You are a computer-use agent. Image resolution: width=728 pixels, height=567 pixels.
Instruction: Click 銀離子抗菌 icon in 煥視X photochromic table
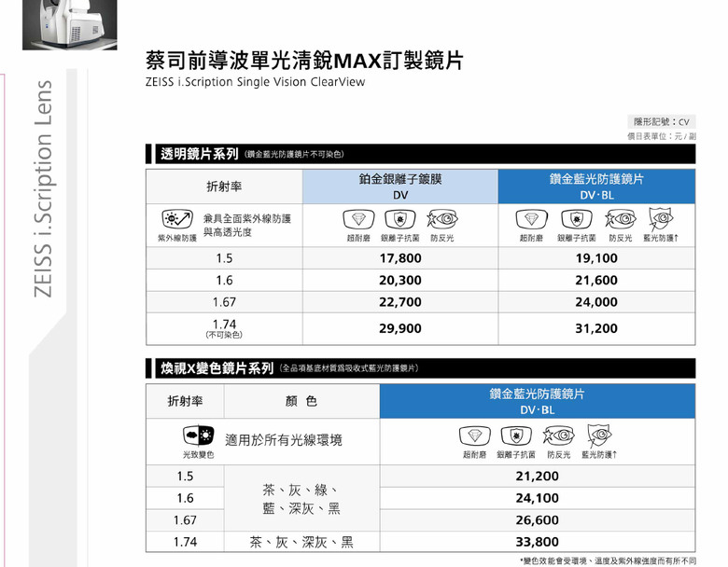point(516,436)
